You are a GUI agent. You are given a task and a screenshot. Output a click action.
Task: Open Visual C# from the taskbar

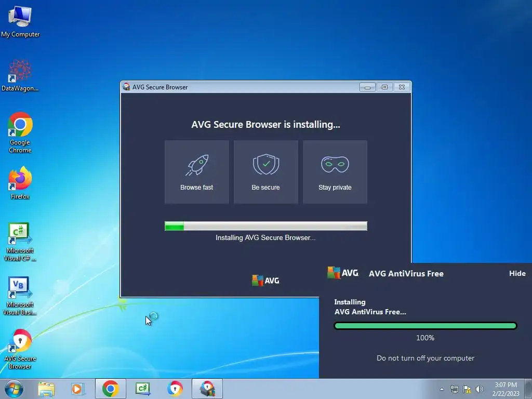[x=143, y=389]
